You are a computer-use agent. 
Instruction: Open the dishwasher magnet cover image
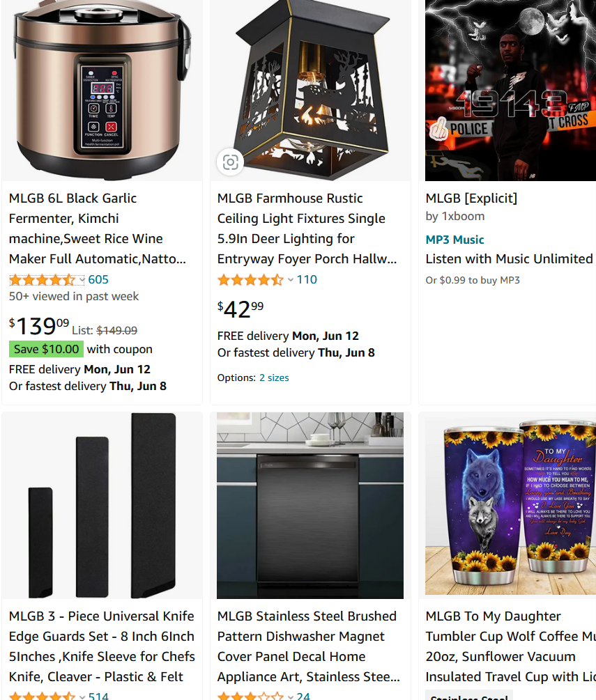[x=310, y=506]
